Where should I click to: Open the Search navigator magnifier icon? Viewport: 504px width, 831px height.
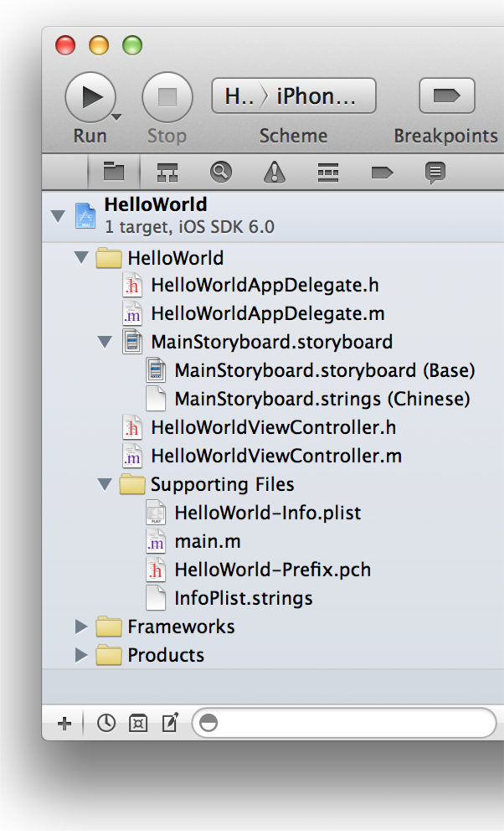[220, 172]
